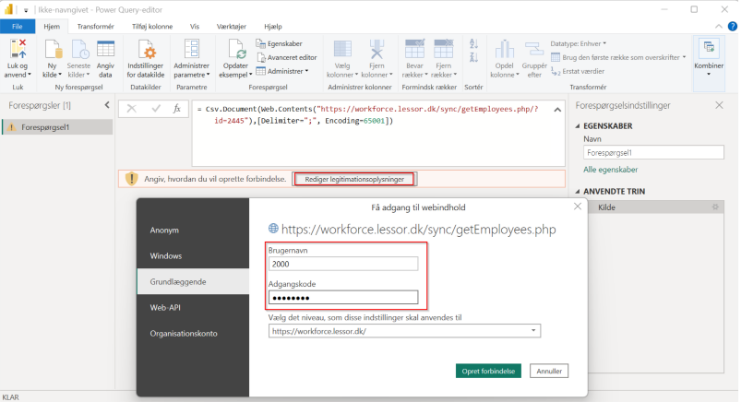Click the Bevar rækker icon

point(414,49)
